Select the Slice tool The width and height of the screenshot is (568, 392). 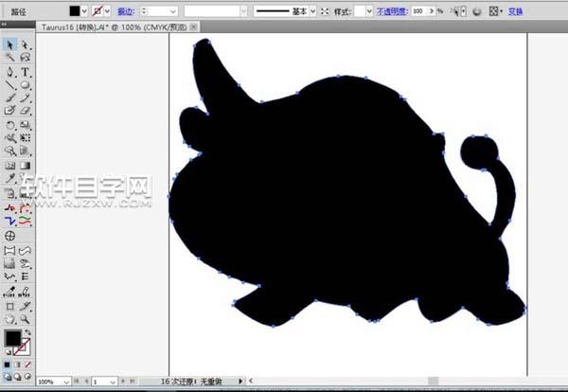click(25, 307)
